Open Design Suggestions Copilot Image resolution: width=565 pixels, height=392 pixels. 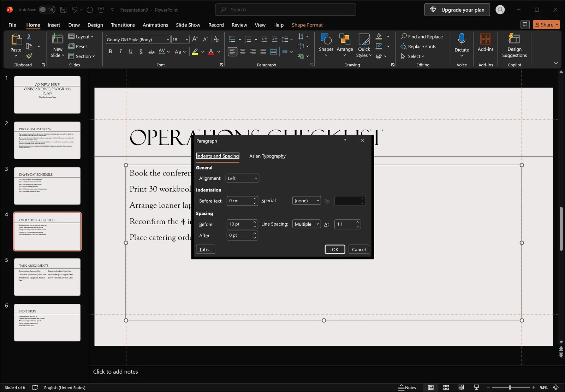515,45
